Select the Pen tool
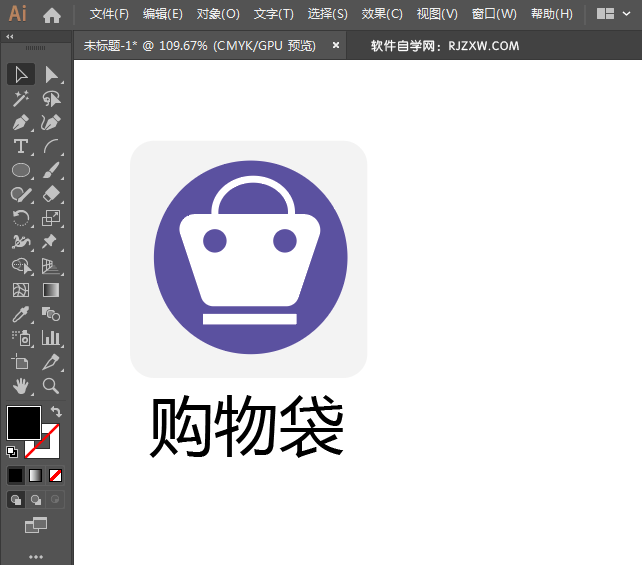The width and height of the screenshot is (642, 565). click(21, 122)
